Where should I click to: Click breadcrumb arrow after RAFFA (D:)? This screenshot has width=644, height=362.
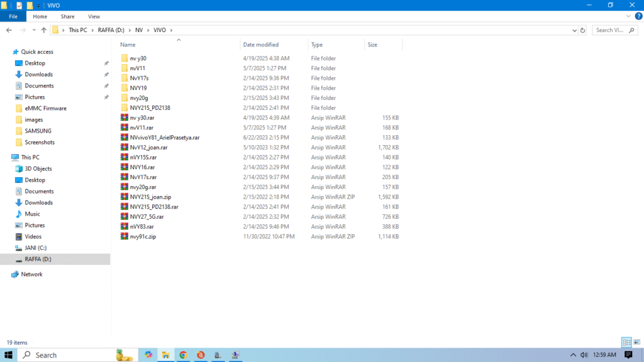tap(130, 30)
